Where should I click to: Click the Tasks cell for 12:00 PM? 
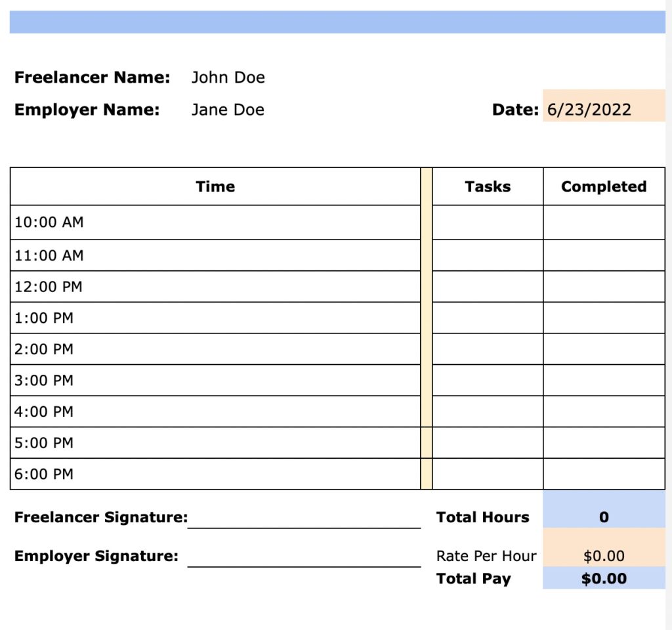point(487,286)
